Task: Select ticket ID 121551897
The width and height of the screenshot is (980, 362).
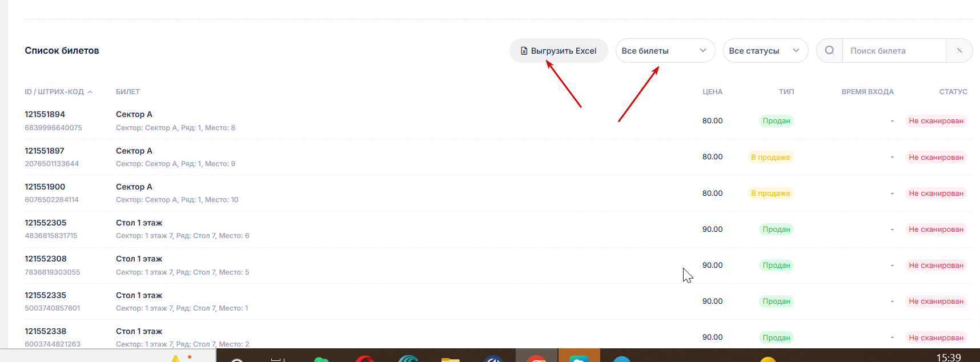Action: [45, 151]
